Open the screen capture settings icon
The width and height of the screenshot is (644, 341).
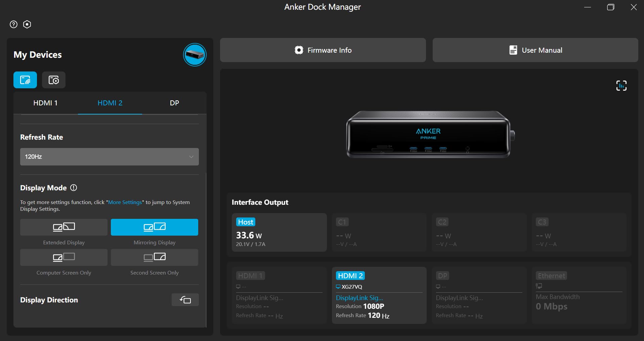coord(54,80)
